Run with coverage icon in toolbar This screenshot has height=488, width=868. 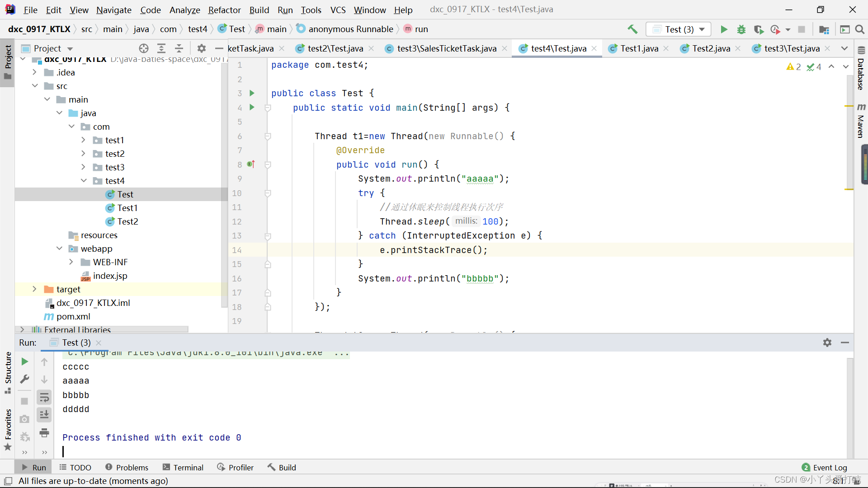pos(759,29)
